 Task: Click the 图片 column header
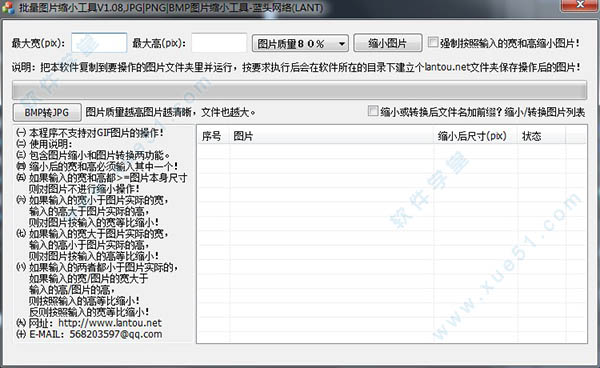click(331, 136)
